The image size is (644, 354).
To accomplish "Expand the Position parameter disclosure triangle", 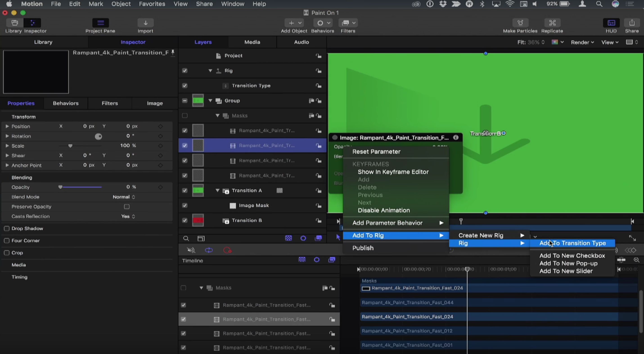I will [7, 126].
